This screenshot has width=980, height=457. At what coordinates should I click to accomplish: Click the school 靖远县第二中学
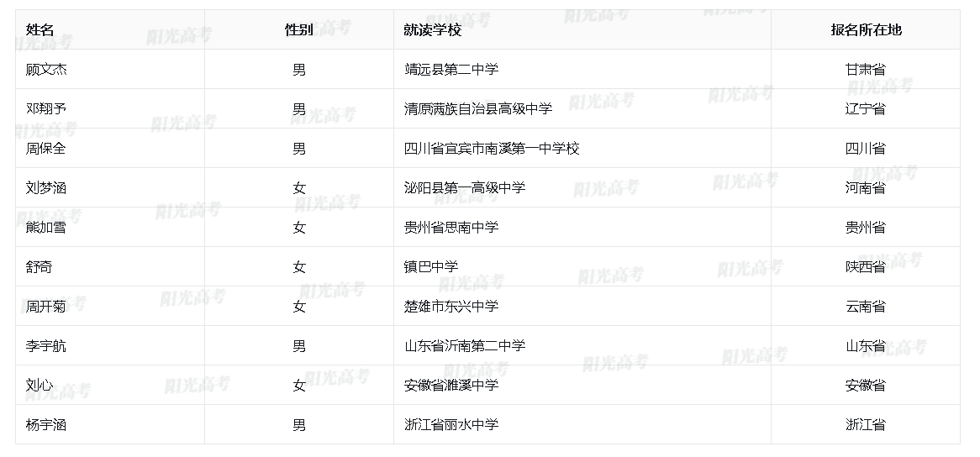click(x=451, y=69)
